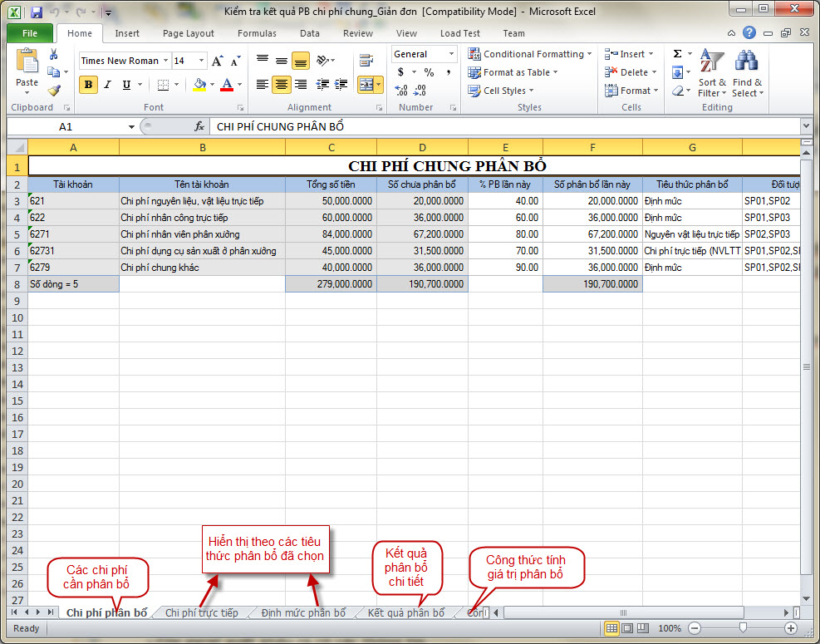The height and width of the screenshot is (644, 820).
Task: Align text left in cell
Action: tap(263, 84)
